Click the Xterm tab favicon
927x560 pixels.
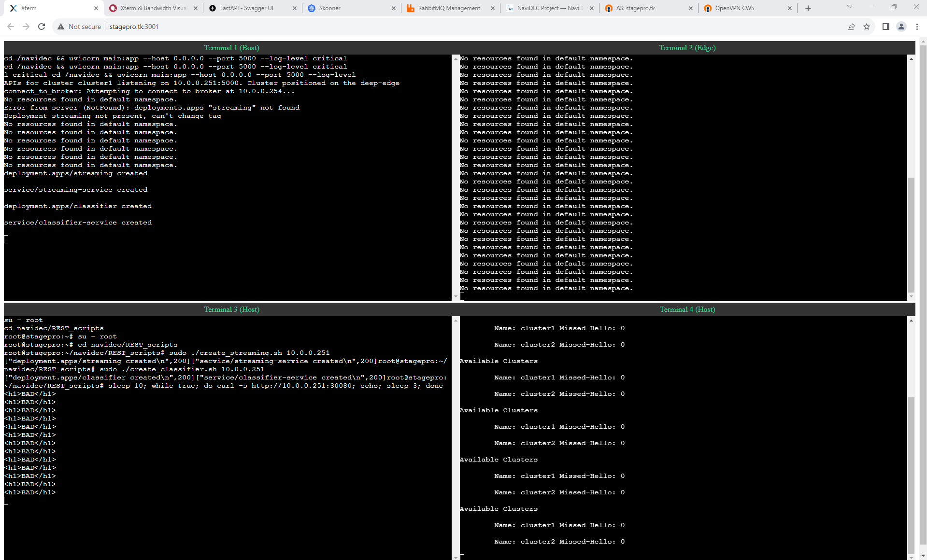click(x=14, y=8)
